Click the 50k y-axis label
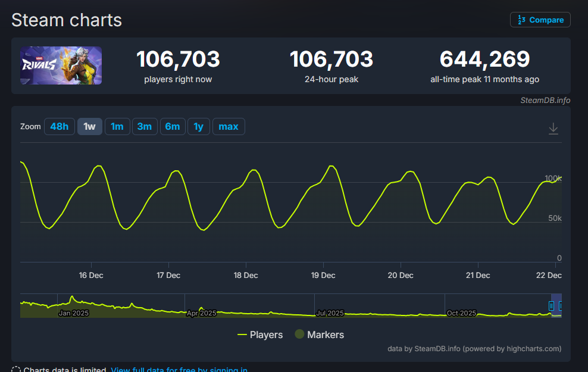588x372 pixels. (x=555, y=218)
